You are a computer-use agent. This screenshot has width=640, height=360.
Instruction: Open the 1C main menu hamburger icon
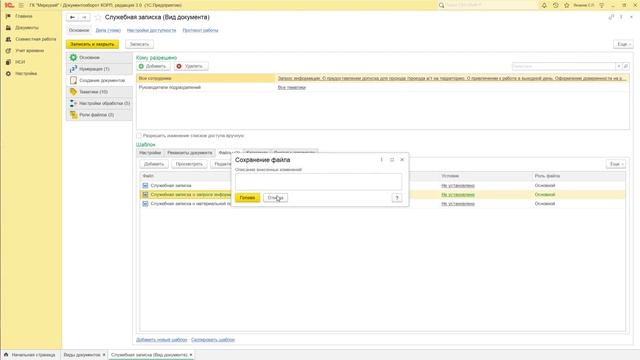pyautogui.click(x=21, y=5)
